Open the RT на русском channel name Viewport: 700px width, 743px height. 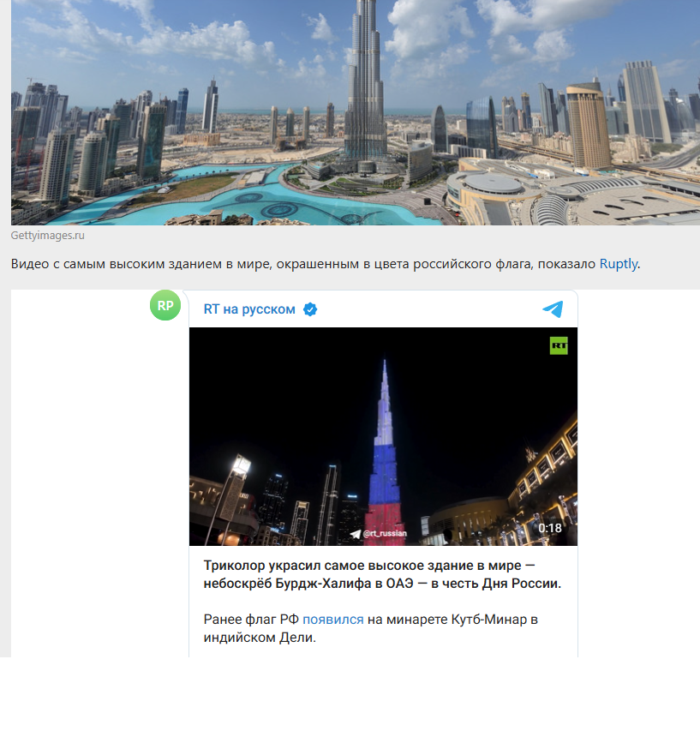tap(249, 309)
